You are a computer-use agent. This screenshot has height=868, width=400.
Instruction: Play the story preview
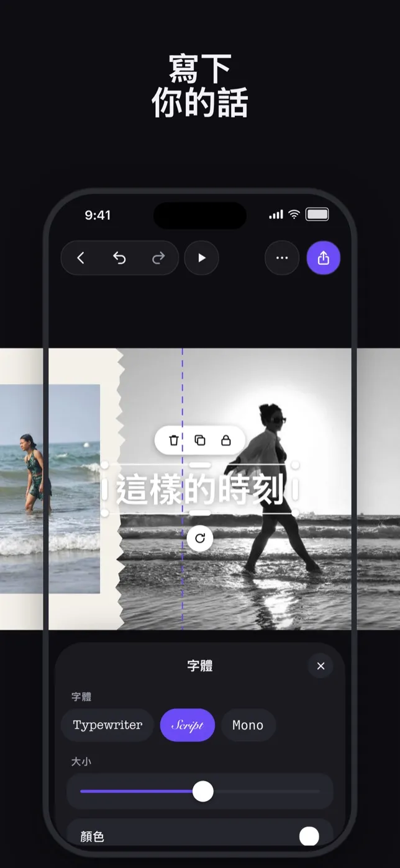coord(202,258)
